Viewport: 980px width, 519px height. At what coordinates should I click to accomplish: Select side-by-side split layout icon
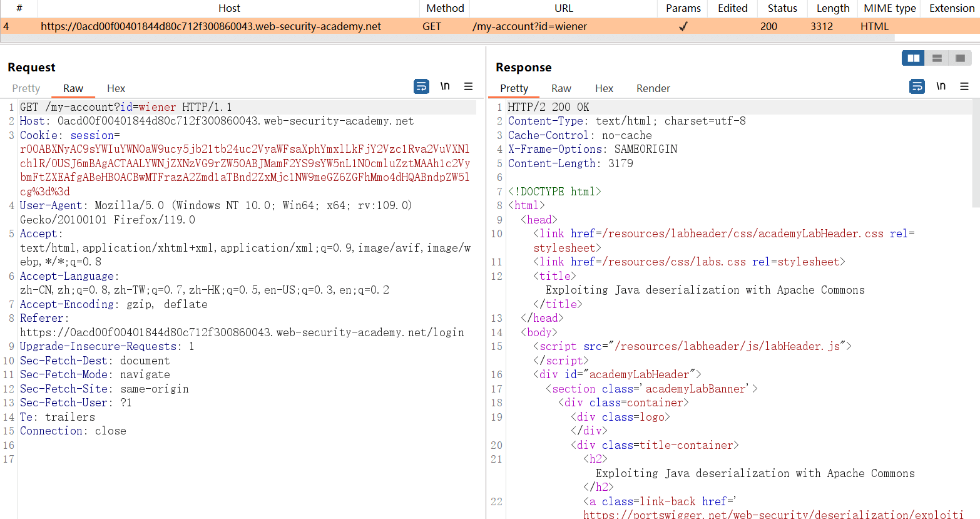pos(913,58)
